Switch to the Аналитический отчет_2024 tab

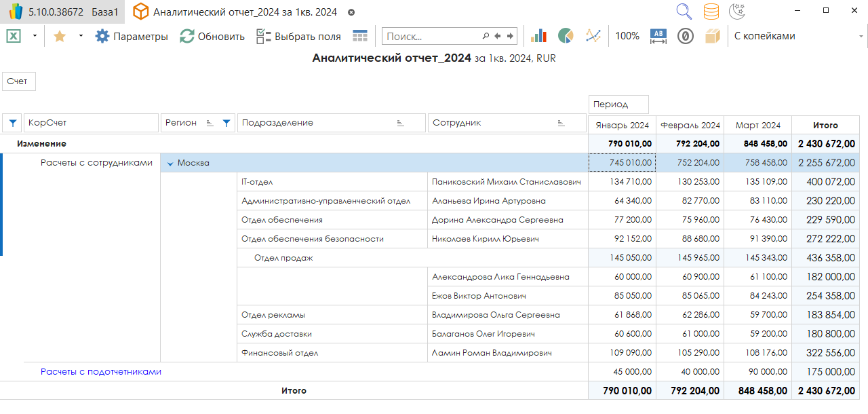click(x=244, y=12)
